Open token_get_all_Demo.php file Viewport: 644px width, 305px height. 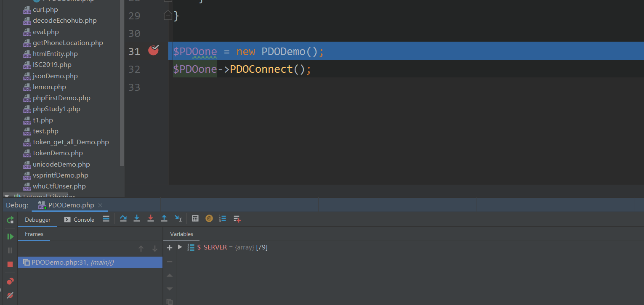pyautogui.click(x=66, y=142)
